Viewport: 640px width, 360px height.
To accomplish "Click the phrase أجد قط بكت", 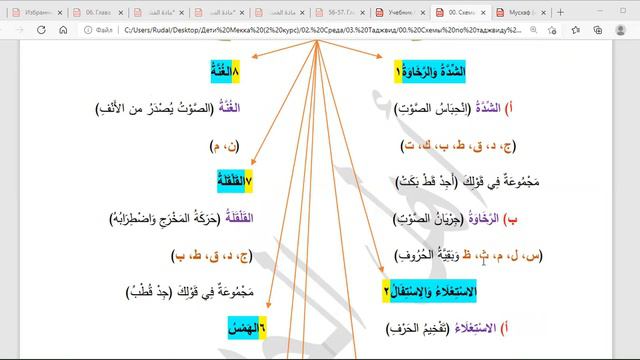I will point(427,182).
